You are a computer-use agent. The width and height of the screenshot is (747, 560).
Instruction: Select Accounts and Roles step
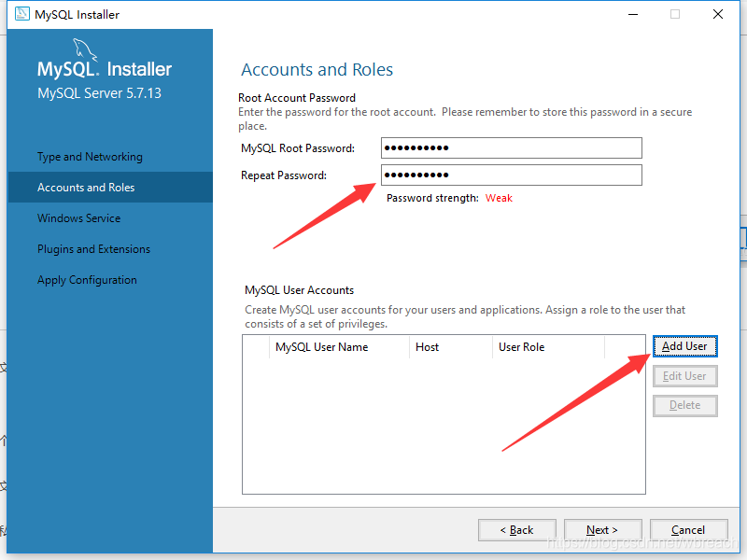(x=110, y=188)
